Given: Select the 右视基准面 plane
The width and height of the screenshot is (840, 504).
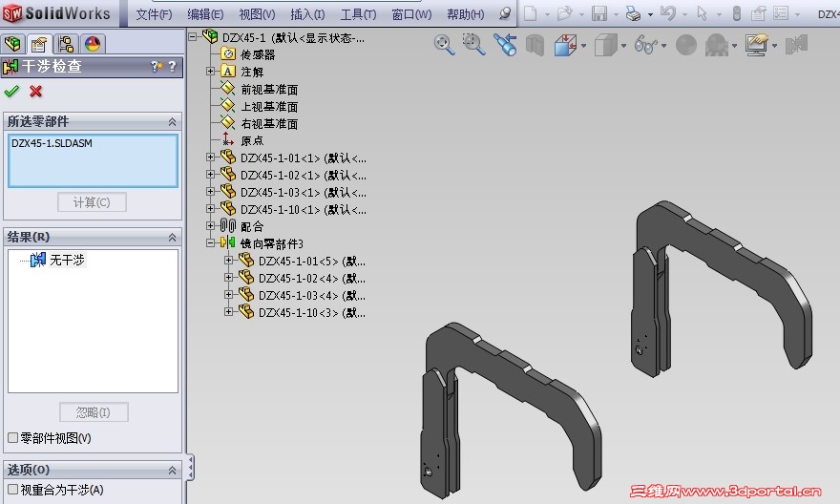Looking at the screenshot, I should coord(269,124).
